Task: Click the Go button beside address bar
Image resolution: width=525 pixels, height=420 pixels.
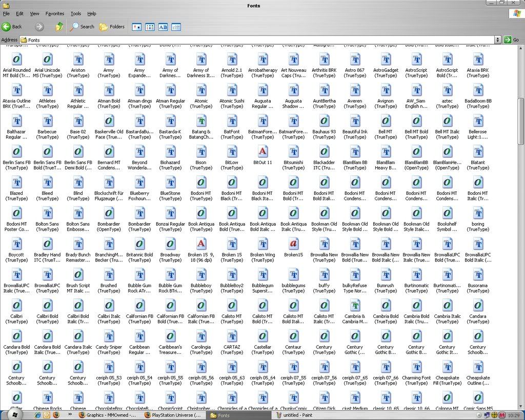Action: tap(511, 40)
